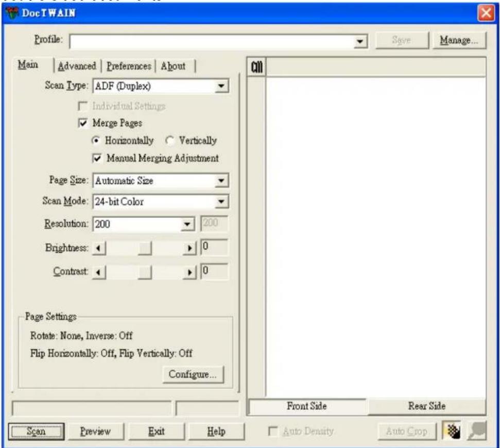Click the Contrast slider thumb

(145, 272)
